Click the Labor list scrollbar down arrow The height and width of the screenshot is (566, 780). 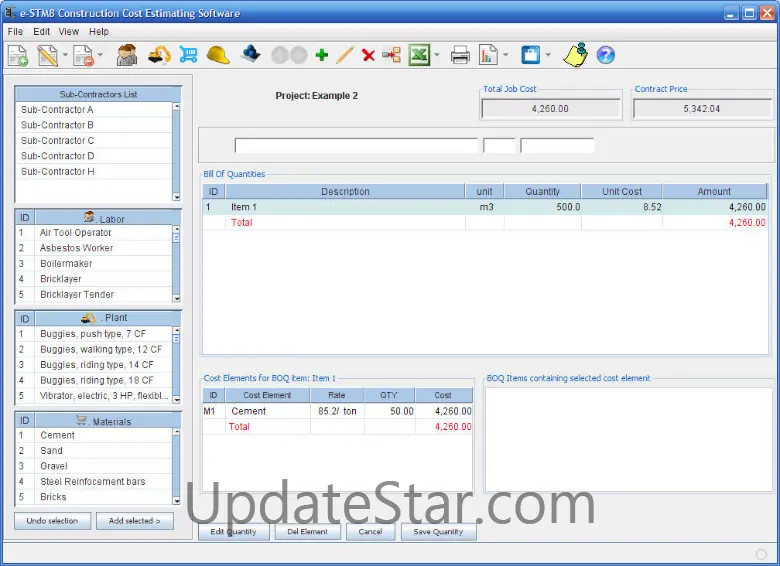(x=177, y=298)
